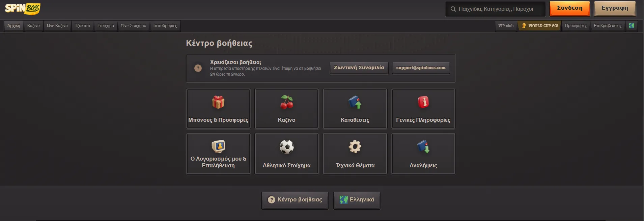Open Τεχνικά Θέματα help label
Viewport: 644px width, 221px height.
[355, 166]
